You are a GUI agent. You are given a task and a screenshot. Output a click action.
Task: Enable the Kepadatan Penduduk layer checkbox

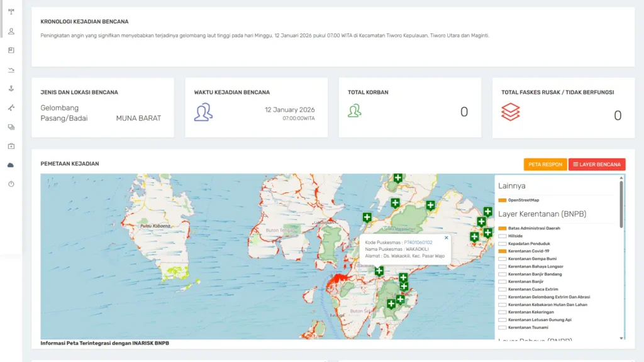click(502, 243)
